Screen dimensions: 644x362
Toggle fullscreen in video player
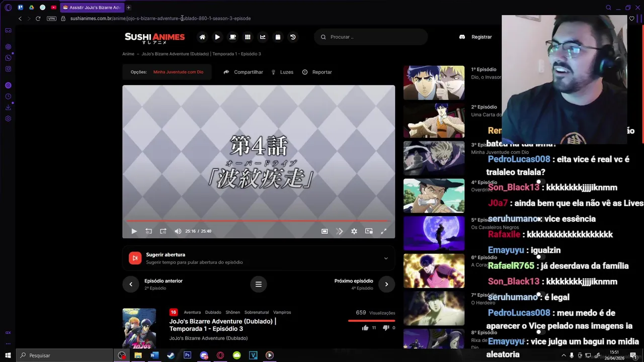coord(383,231)
